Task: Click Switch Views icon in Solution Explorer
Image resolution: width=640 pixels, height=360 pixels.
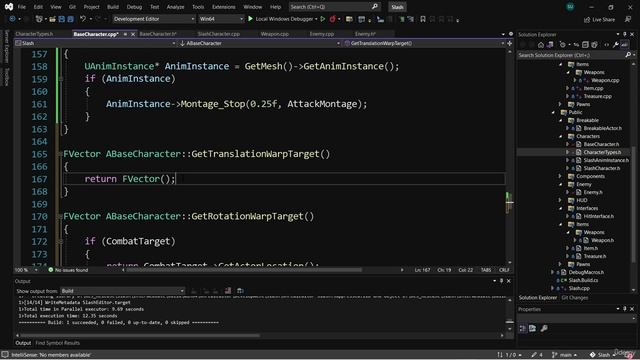Action: 550,45
